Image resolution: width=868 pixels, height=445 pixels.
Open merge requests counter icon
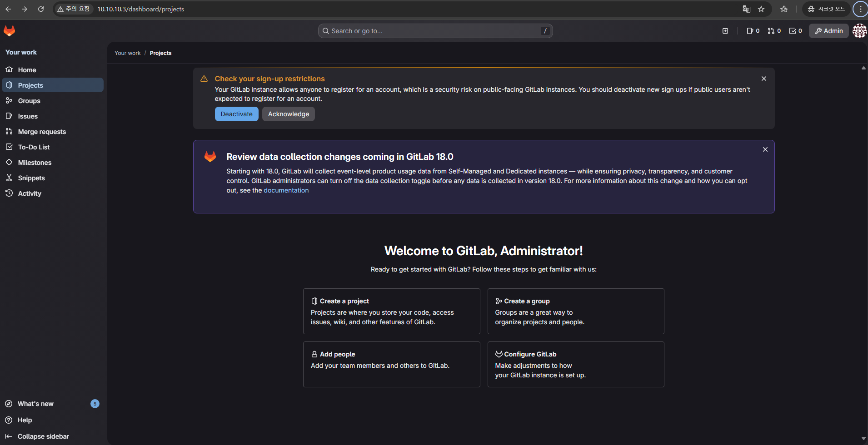click(x=774, y=31)
